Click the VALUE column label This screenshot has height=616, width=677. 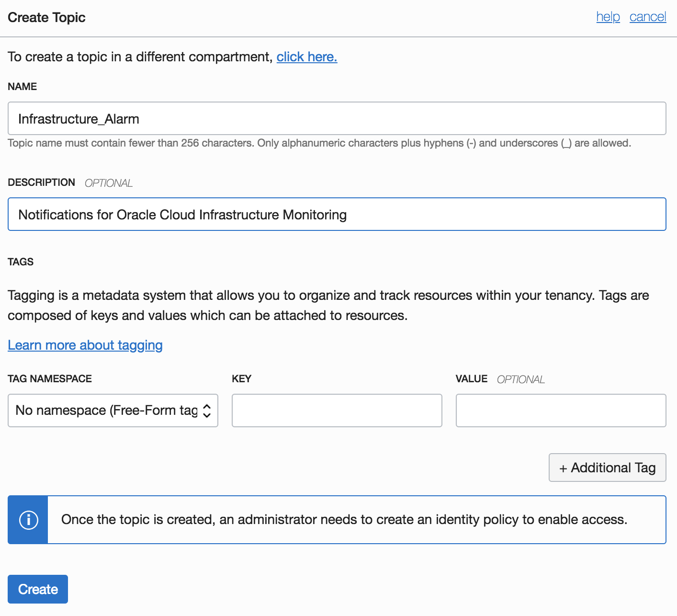(x=472, y=379)
